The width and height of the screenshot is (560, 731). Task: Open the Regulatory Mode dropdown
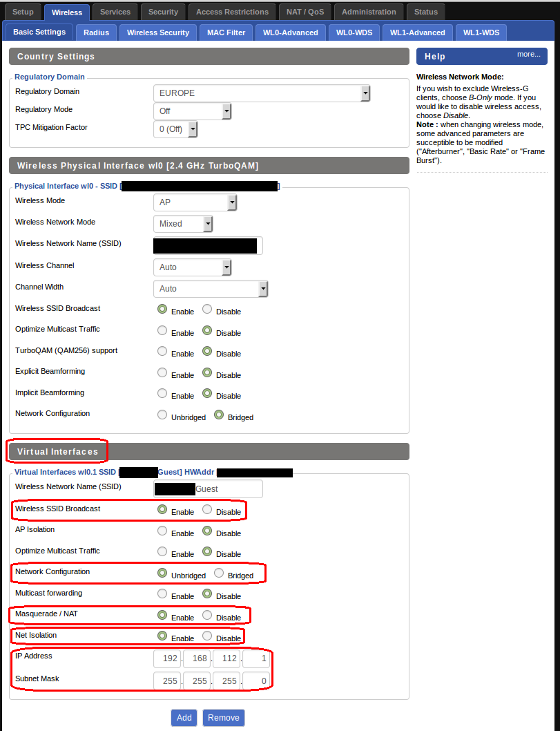[x=192, y=111]
